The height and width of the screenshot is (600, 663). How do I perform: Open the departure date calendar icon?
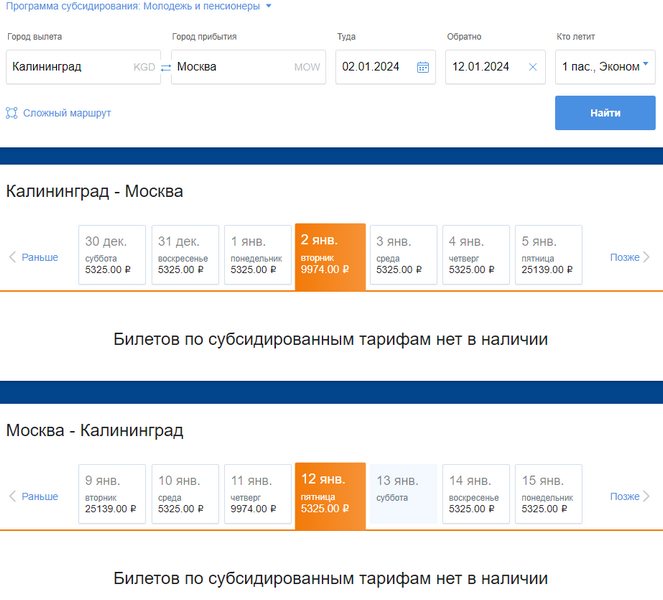coord(423,67)
